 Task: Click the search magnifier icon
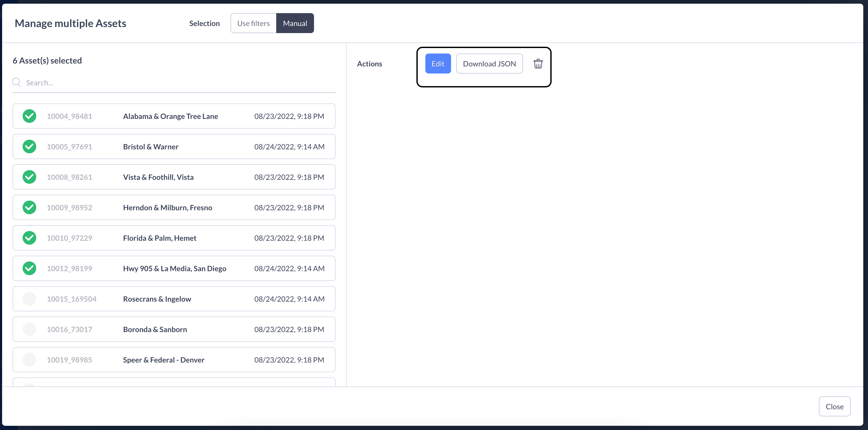click(x=17, y=83)
